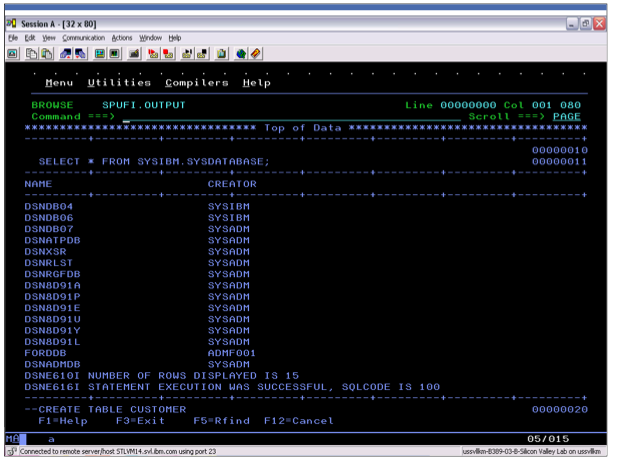The width and height of the screenshot is (620, 466).
Task: Open the Communication menu
Action: click(83, 38)
